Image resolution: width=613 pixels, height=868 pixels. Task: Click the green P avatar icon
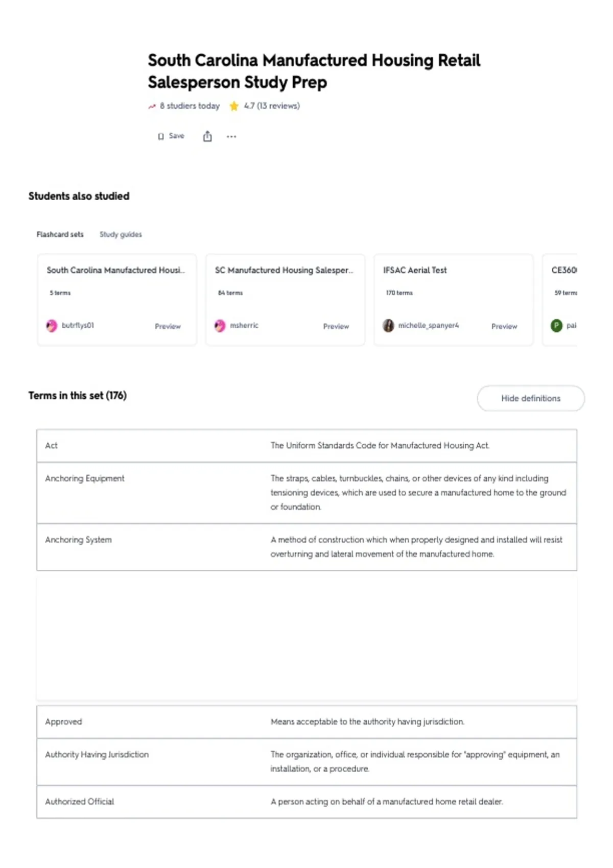pos(556,325)
